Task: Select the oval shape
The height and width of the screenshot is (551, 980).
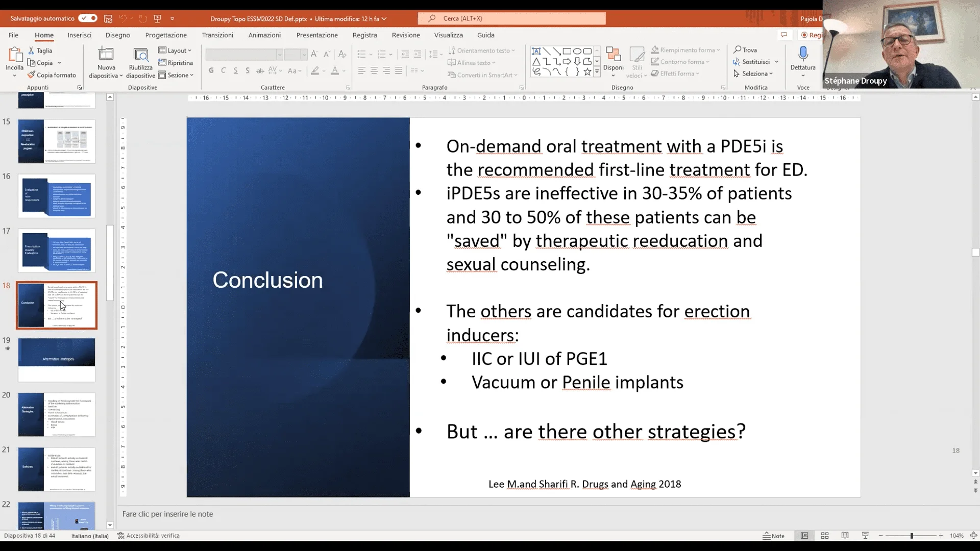Action: click(577, 51)
